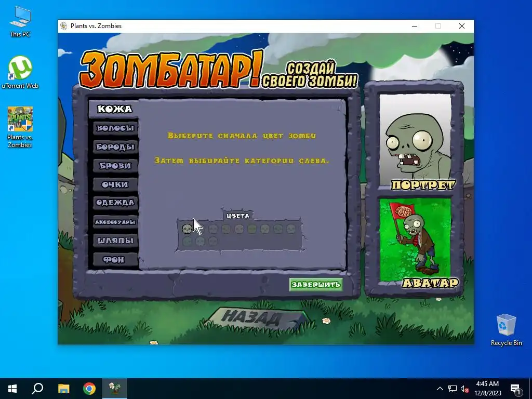Screen dimensions: 532x399
Task: Select the first skull color in bottom row
Action: point(187,241)
